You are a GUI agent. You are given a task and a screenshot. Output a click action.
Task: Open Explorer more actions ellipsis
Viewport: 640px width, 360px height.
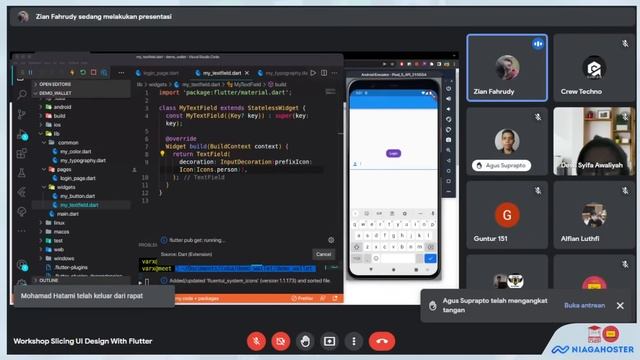pyautogui.click(x=121, y=73)
